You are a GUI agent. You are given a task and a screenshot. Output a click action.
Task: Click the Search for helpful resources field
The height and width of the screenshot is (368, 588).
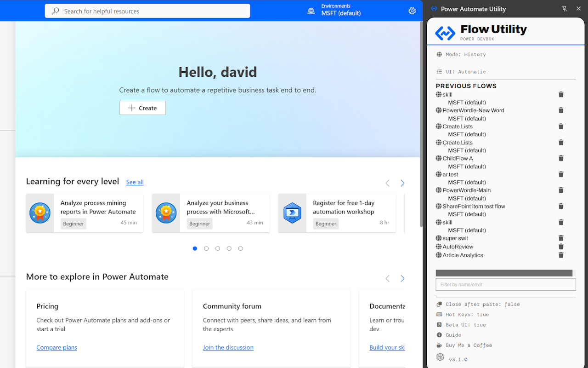[x=147, y=11]
